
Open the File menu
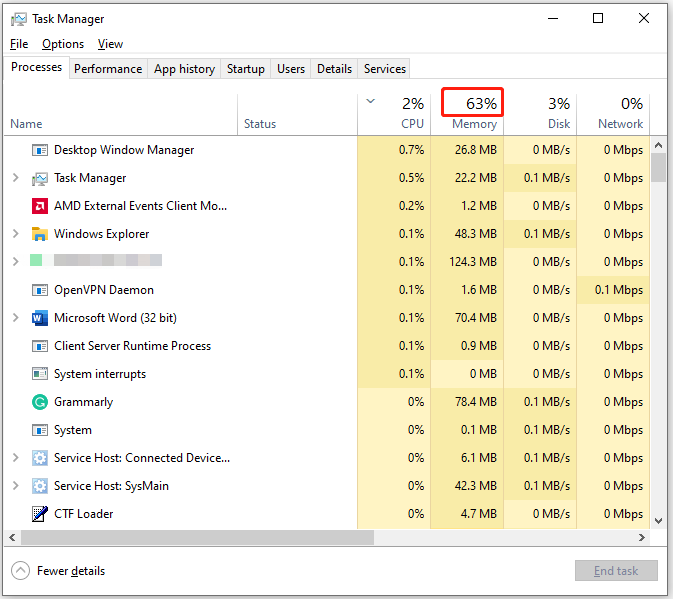(x=19, y=44)
